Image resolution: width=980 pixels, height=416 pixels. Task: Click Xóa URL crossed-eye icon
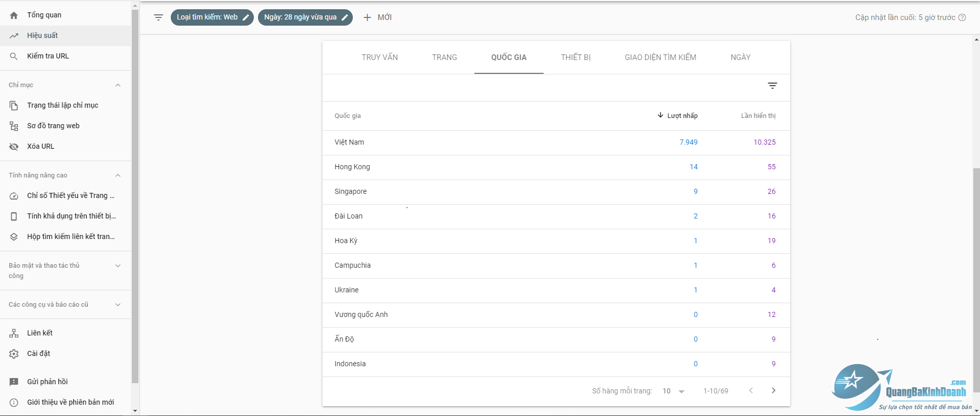(x=14, y=147)
